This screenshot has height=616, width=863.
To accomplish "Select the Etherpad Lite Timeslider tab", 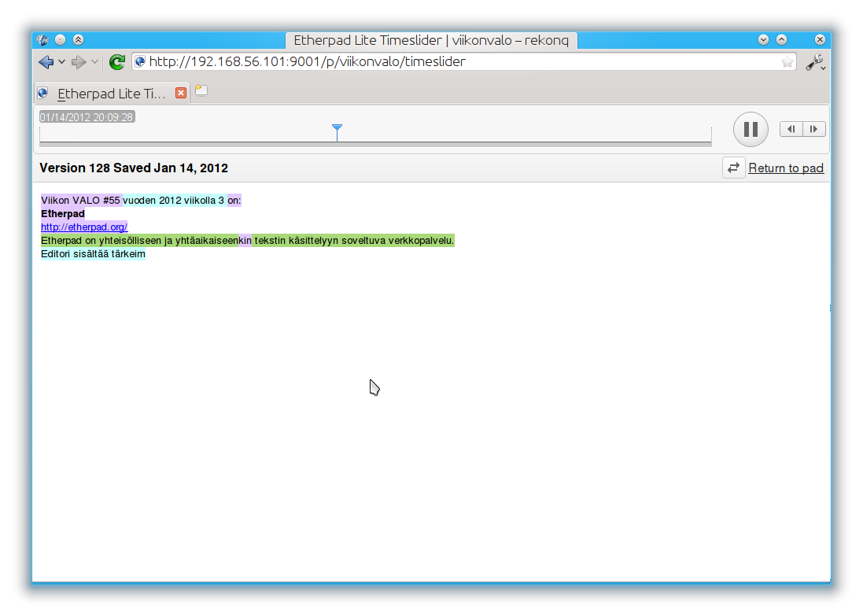I will 112,93.
